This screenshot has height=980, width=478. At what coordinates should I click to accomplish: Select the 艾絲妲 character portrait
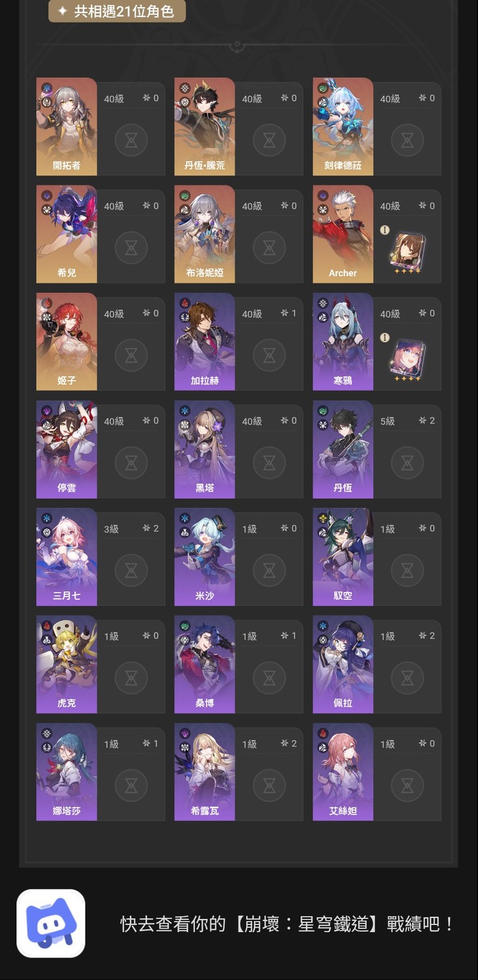pos(343,772)
